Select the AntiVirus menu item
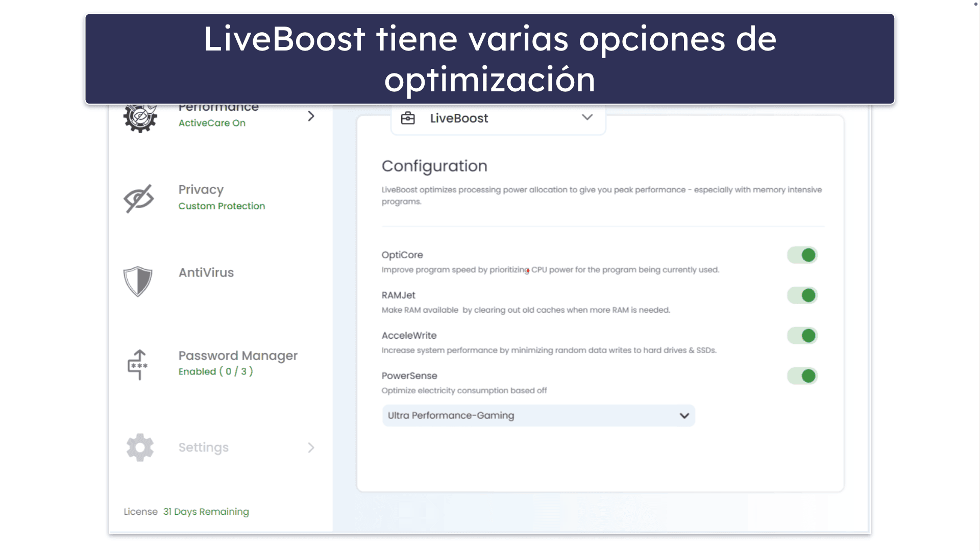The image size is (980, 551). point(206,272)
